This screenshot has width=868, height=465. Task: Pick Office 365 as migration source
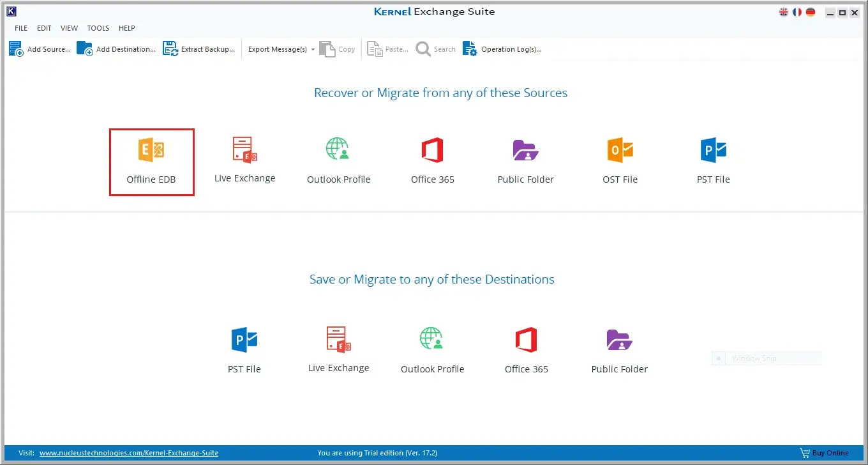pyautogui.click(x=432, y=161)
